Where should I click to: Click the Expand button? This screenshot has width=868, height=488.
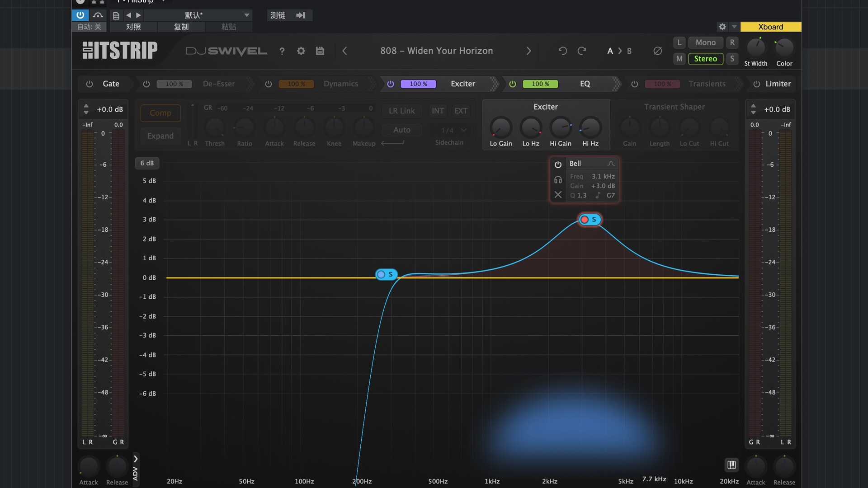click(160, 136)
